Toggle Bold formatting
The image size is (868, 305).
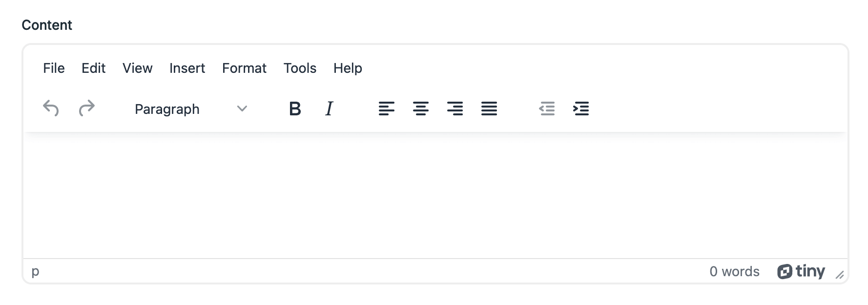point(295,109)
